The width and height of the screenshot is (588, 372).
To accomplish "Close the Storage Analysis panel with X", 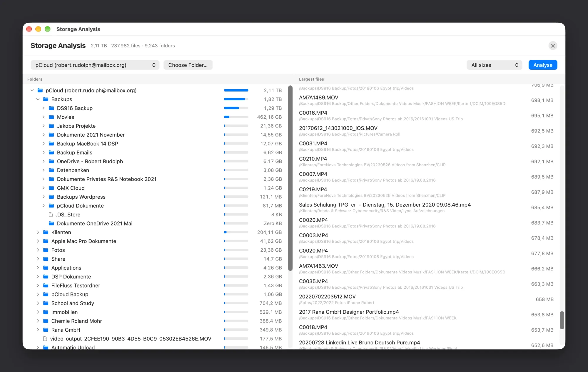I will coord(553,46).
